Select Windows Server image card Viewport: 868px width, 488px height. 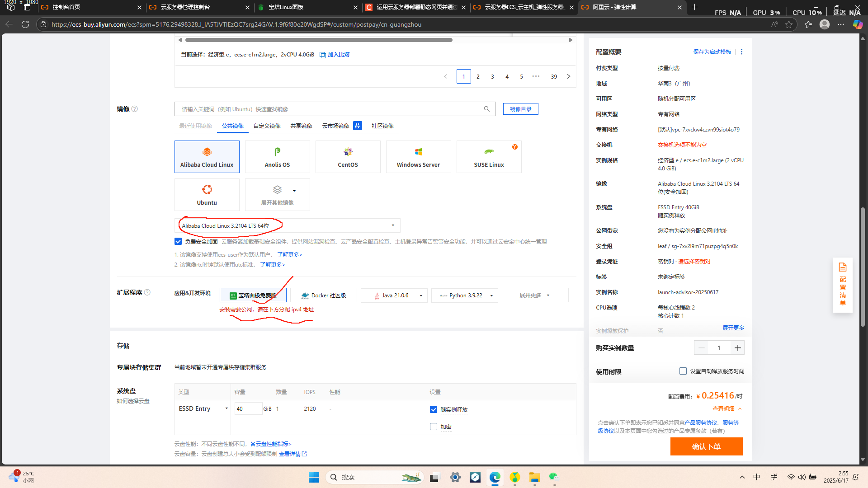[x=419, y=157]
